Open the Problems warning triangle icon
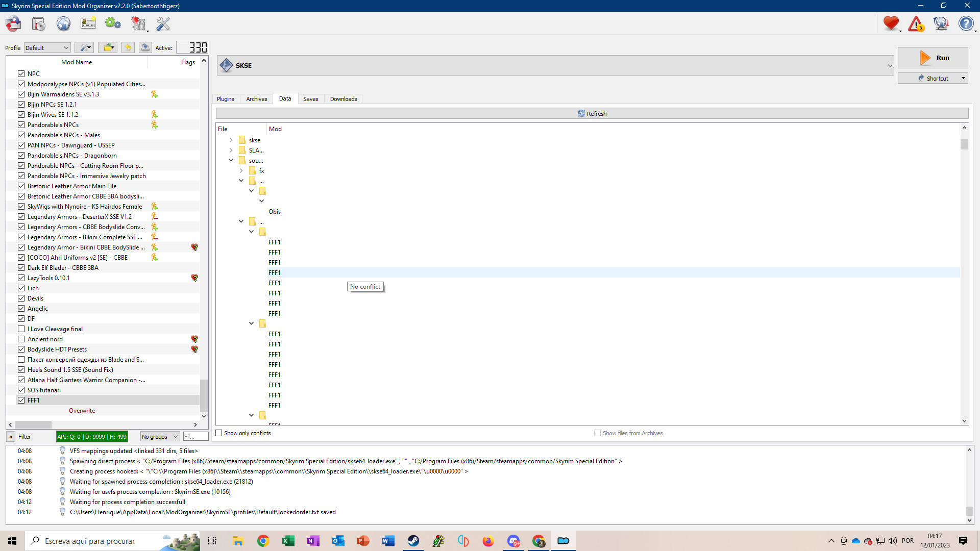980x551 pixels. [x=916, y=23]
